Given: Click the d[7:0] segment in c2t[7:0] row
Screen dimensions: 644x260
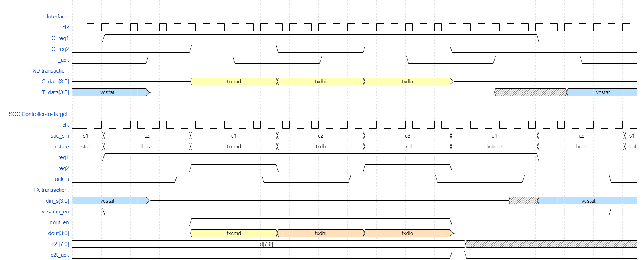Looking at the screenshot, I should (x=266, y=244).
